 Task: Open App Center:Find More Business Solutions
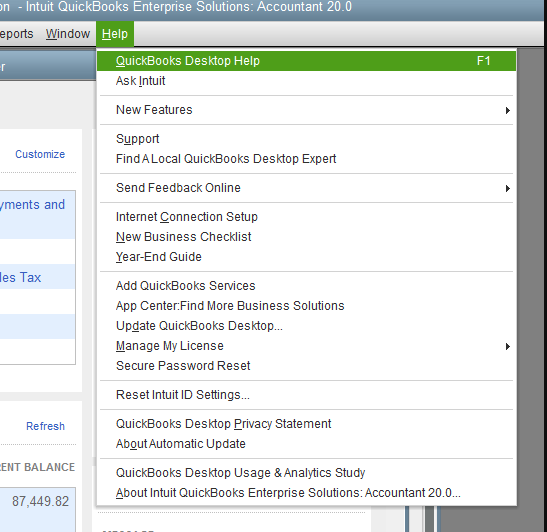(x=306, y=306)
